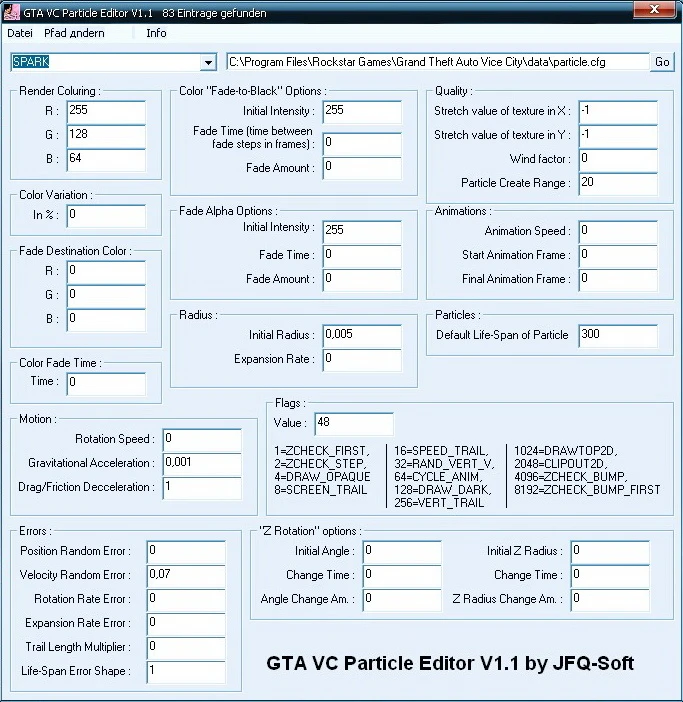Image resolution: width=683 pixels, height=702 pixels.
Task: Click the 16=SPEED_TRAIL flag text
Action: pos(441,451)
